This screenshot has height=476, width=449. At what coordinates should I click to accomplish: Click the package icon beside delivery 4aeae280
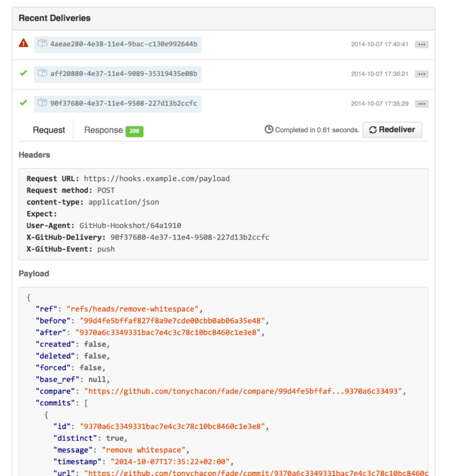tap(42, 44)
